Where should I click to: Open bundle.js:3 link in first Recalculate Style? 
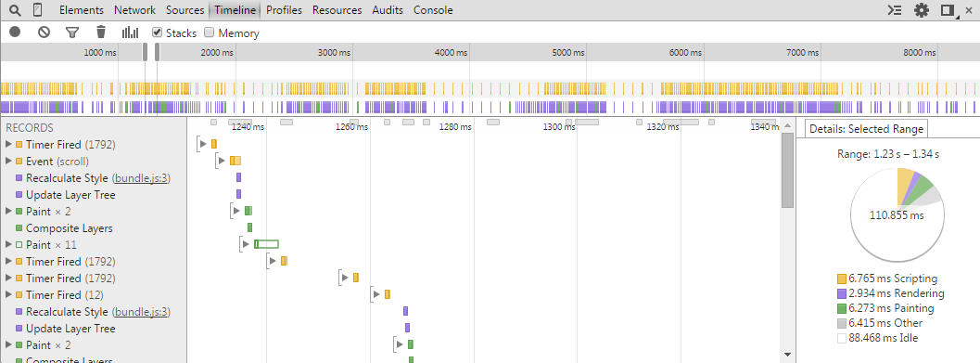pos(141,178)
